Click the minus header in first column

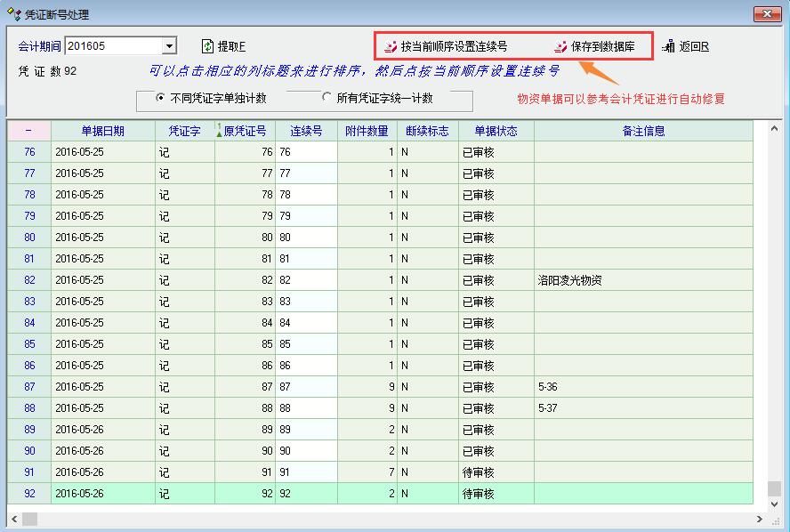point(29,131)
